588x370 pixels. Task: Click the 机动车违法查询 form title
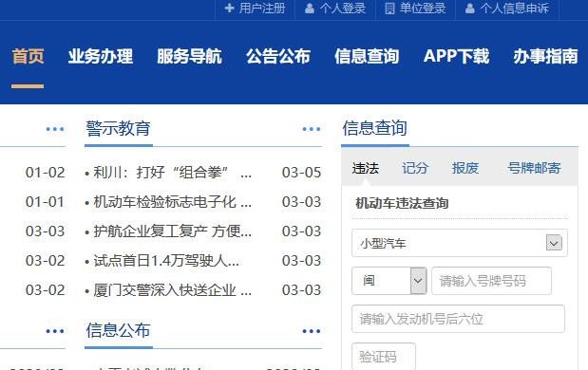coord(402,203)
